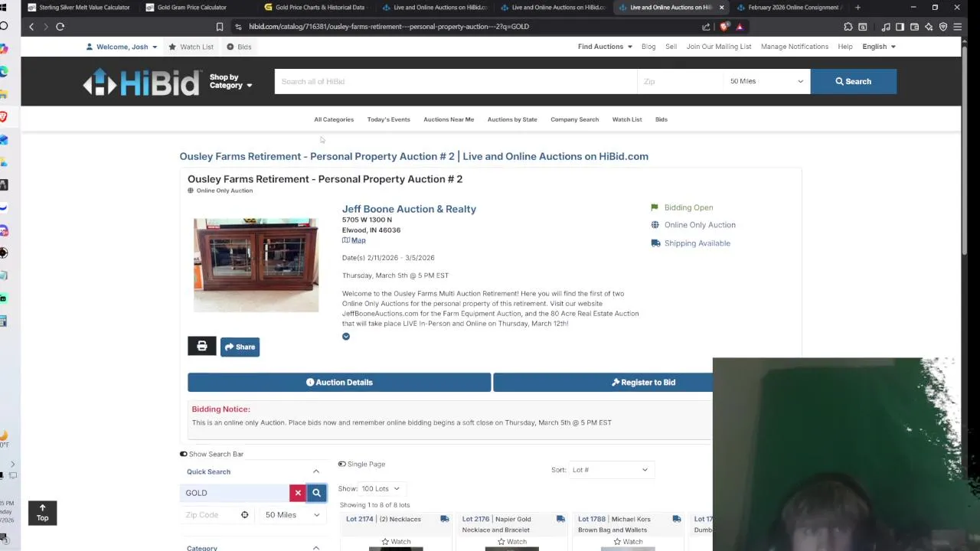Open Company Search nav item
Screen dimensions: 980x551
pos(574,119)
